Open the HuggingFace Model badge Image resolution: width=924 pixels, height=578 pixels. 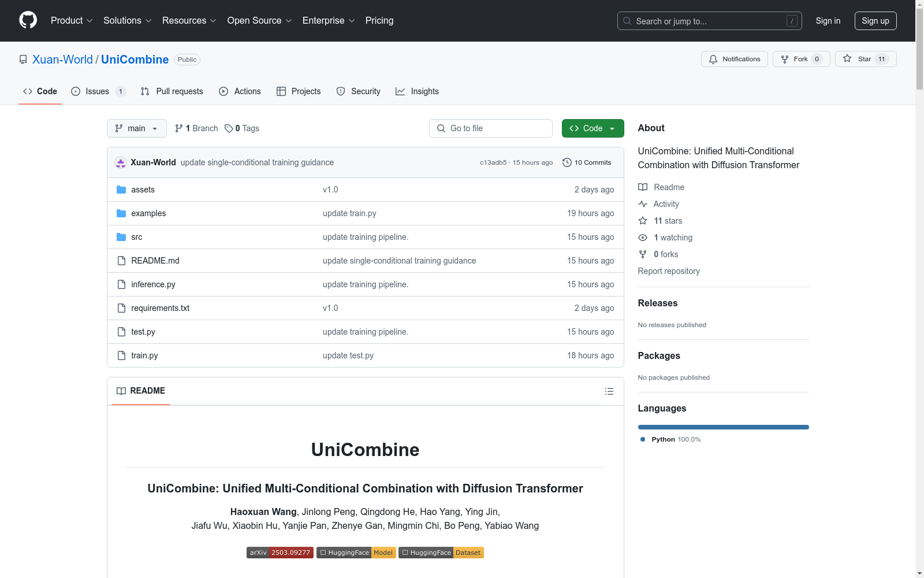[356, 553]
